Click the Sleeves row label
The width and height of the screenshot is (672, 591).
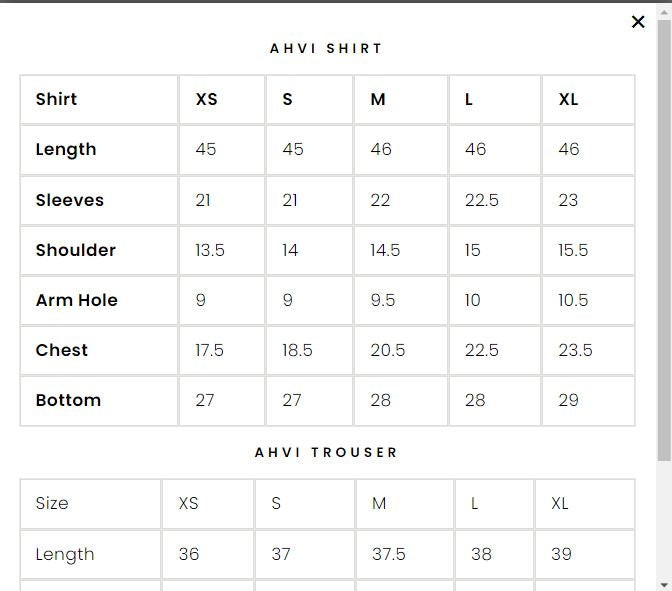coord(70,200)
